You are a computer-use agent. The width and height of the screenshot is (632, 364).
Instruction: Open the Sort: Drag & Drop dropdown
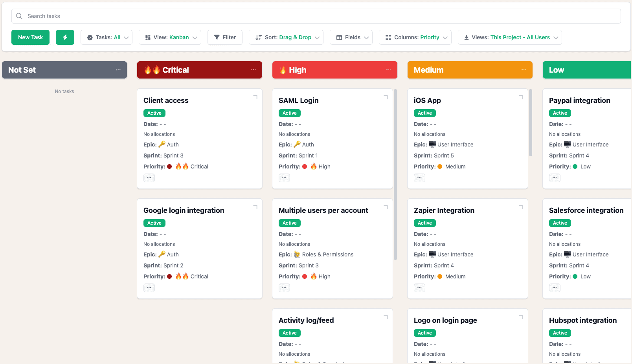pyautogui.click(x=286, y=37)
